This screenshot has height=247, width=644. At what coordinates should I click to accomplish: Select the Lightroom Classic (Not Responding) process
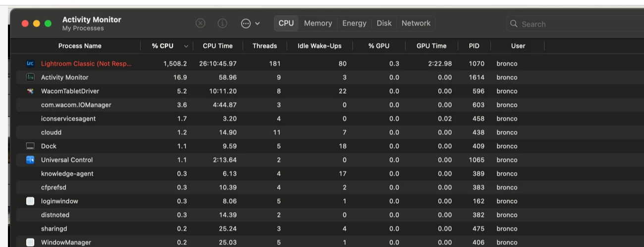click(x=86, y=64)
